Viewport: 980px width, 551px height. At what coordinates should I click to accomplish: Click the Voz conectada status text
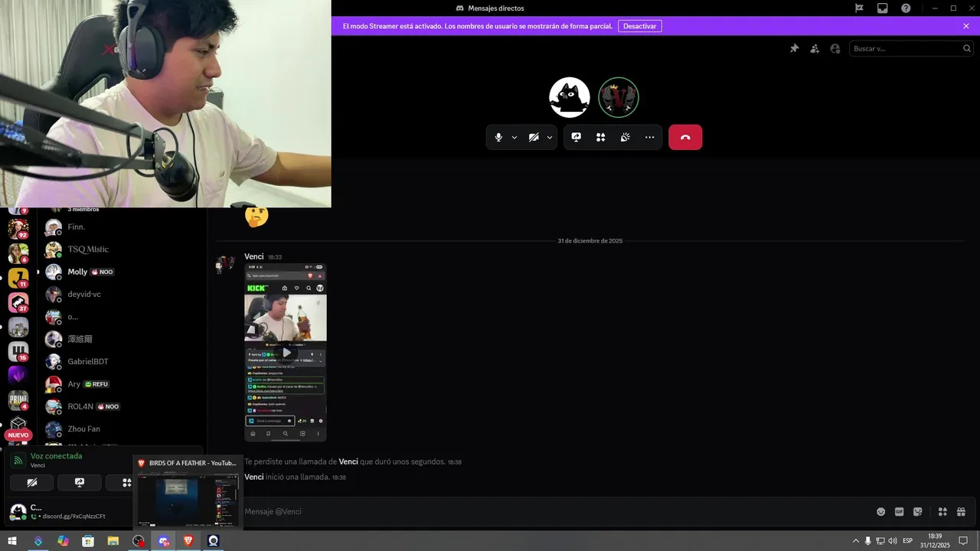(56, 456)
